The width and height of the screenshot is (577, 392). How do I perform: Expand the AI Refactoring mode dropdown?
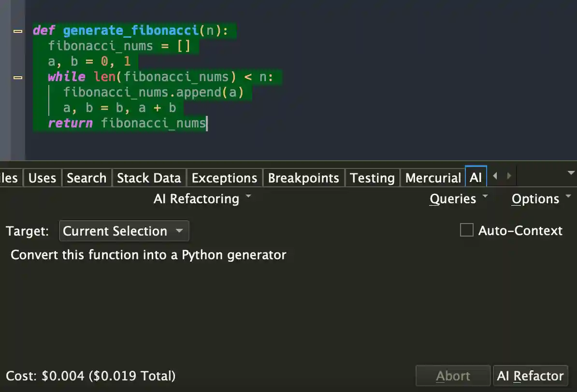[202, 199]
